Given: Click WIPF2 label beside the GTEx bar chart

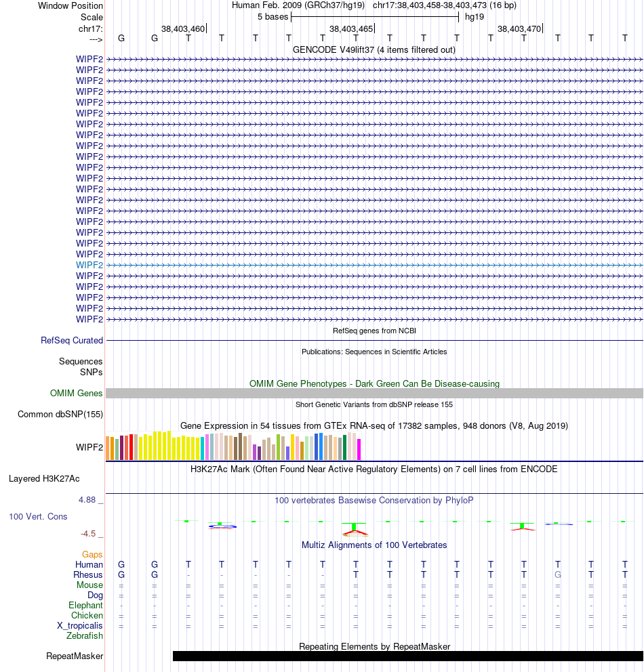Looking at the screenshot, I should click(89, 447).
